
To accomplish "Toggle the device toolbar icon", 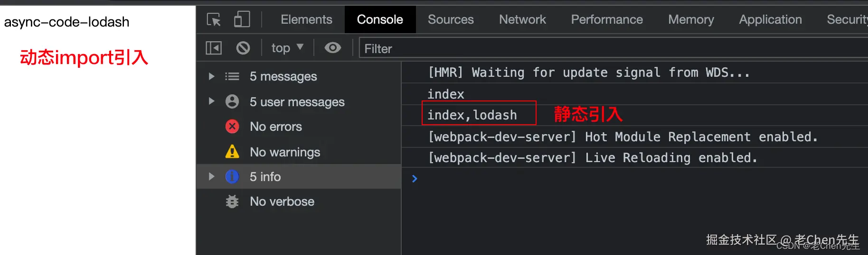I will point(242,19).
